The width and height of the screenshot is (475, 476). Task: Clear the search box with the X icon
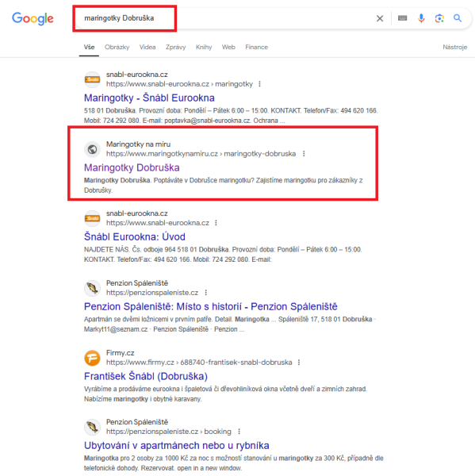[379, 18]
